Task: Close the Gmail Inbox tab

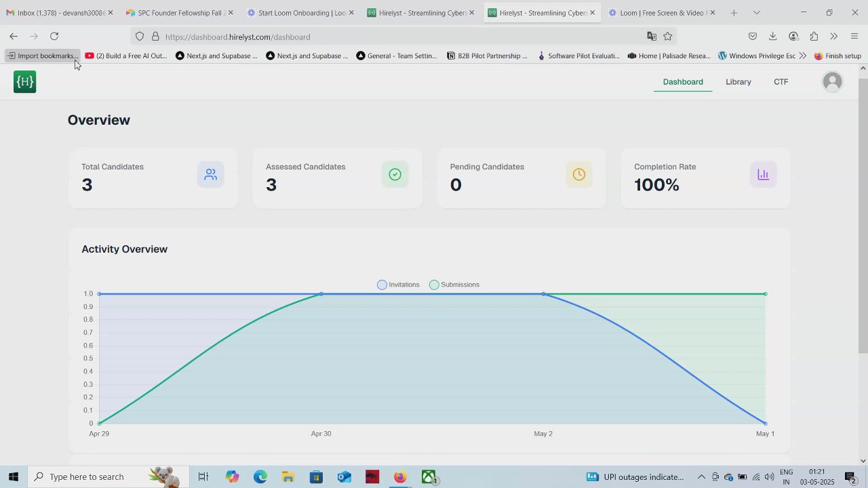Action: (111, 13)
